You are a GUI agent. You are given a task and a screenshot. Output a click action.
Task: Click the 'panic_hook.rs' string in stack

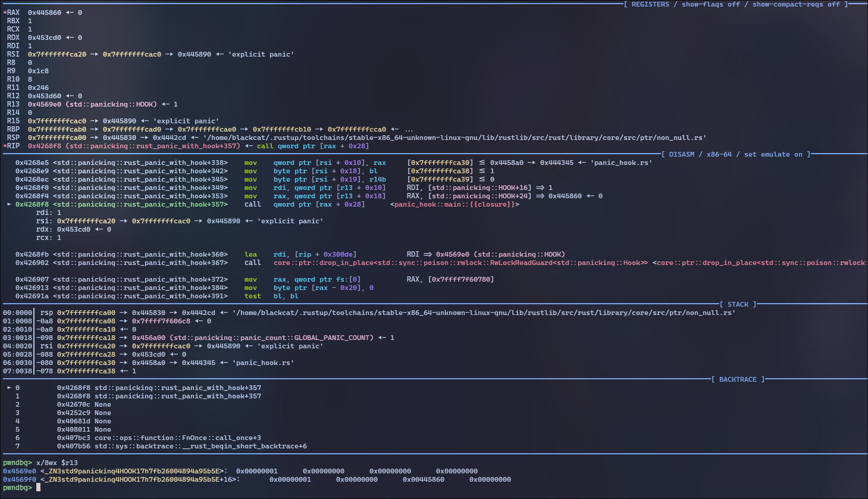tap(263, 363)
